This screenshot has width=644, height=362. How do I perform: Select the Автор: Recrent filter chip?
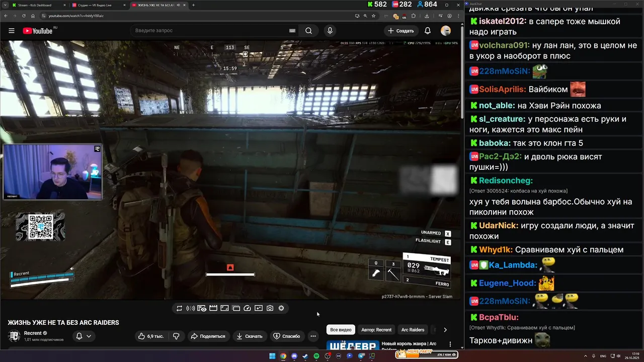pyautogui.click(x=376, y=330)
